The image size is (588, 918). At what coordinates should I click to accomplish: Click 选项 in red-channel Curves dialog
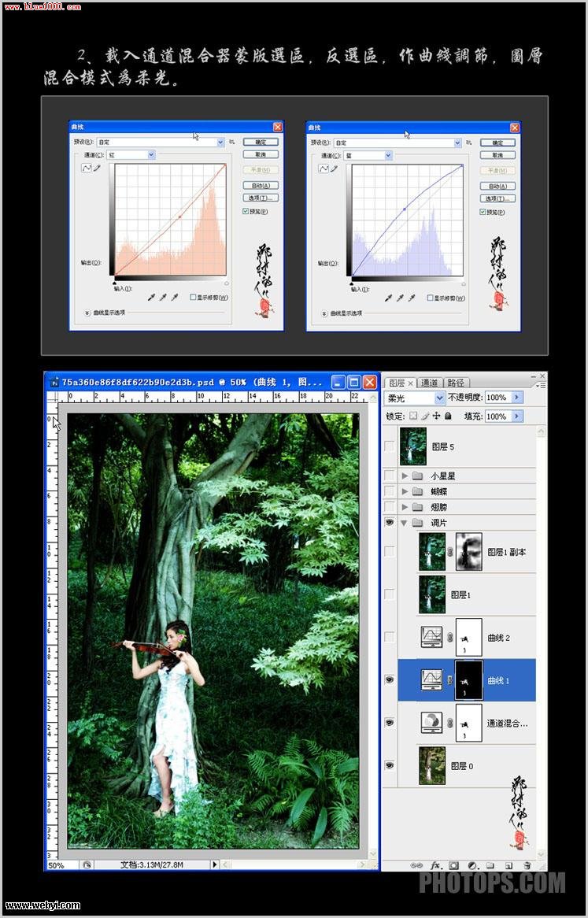point(261,198)
